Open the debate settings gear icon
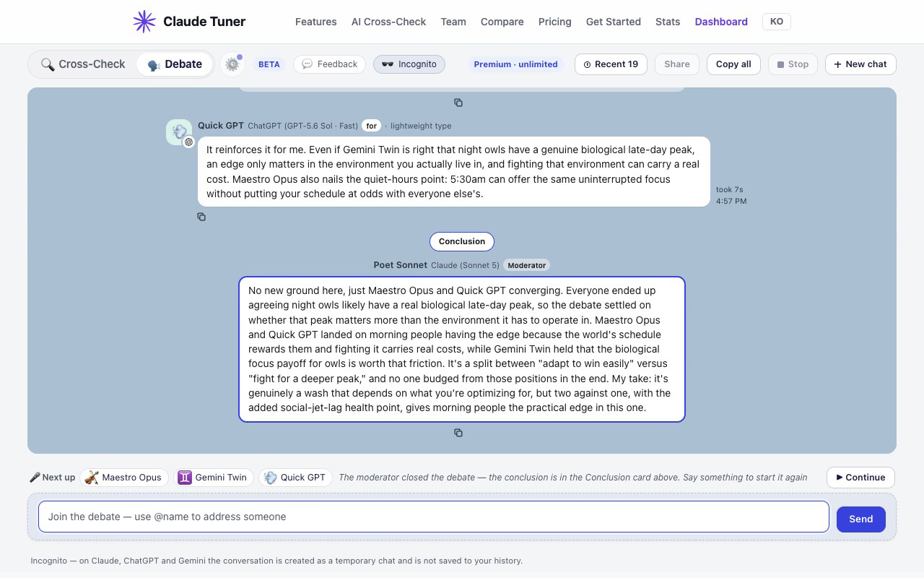 pyautogui.click(x=232, y=64)
